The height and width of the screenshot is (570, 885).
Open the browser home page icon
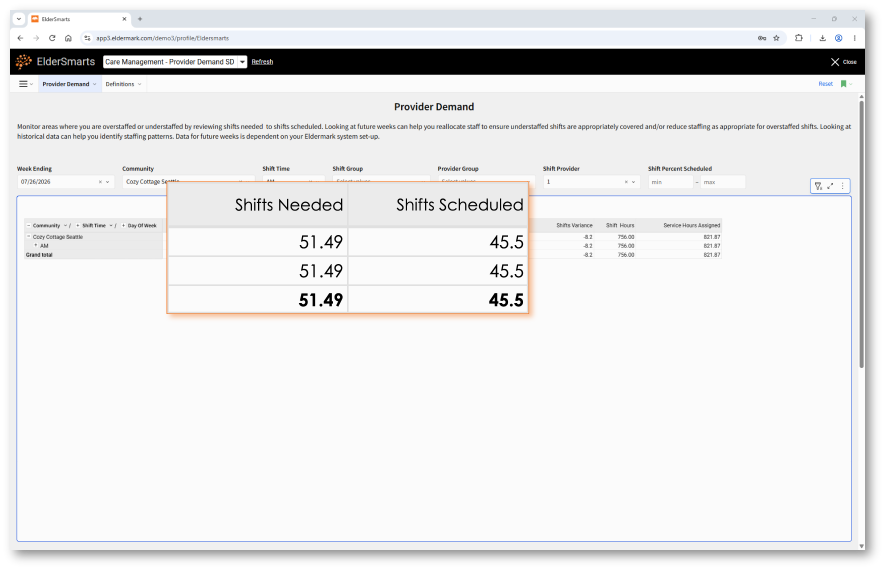click(68, 38)
